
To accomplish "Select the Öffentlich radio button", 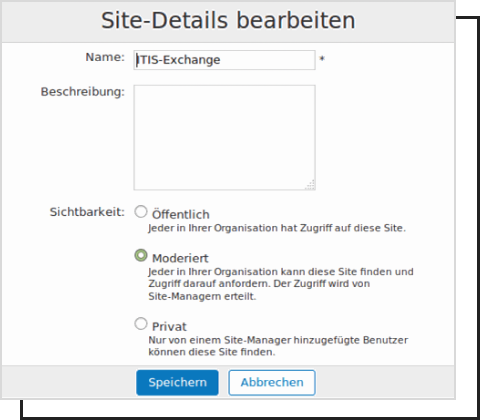I will [141, 212].
